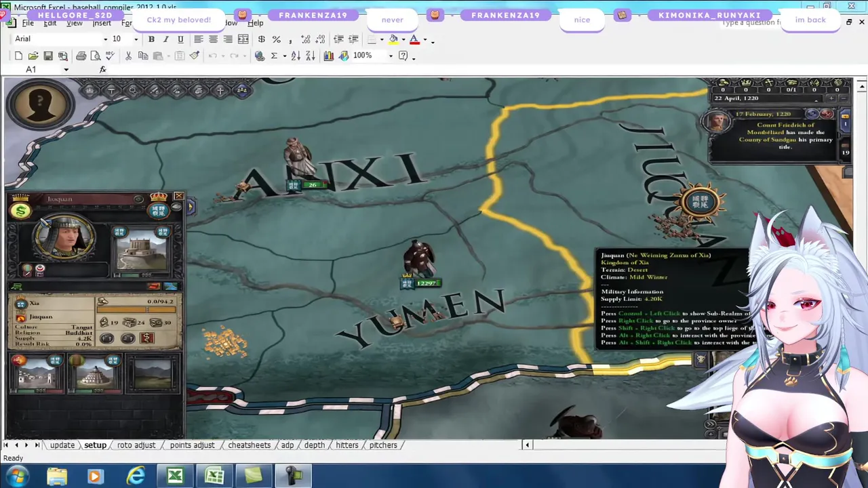Expand Name Box A1 dropdown
The width and height of the screenshot is (868, 488).
pyautogui.click(x=66, y=70)
